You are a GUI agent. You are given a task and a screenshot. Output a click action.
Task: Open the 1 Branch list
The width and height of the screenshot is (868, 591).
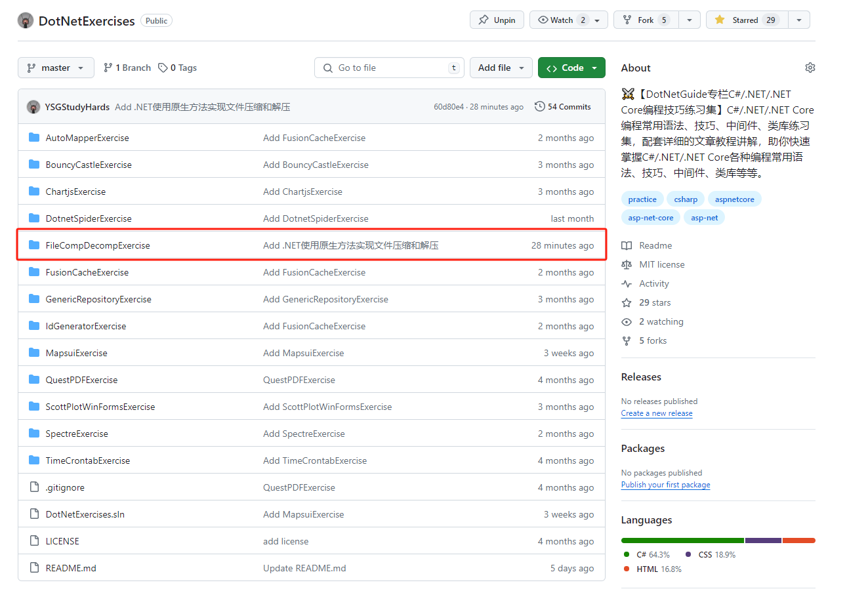coord(127,68)
